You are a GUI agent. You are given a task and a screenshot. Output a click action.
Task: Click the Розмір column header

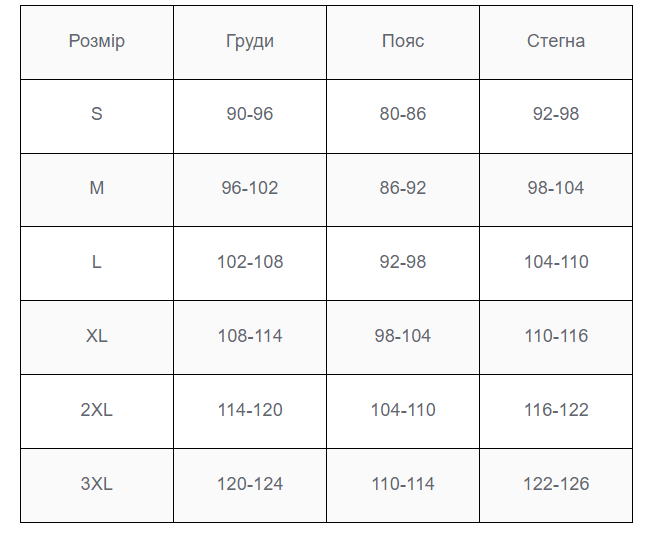[x=97, y=43]
